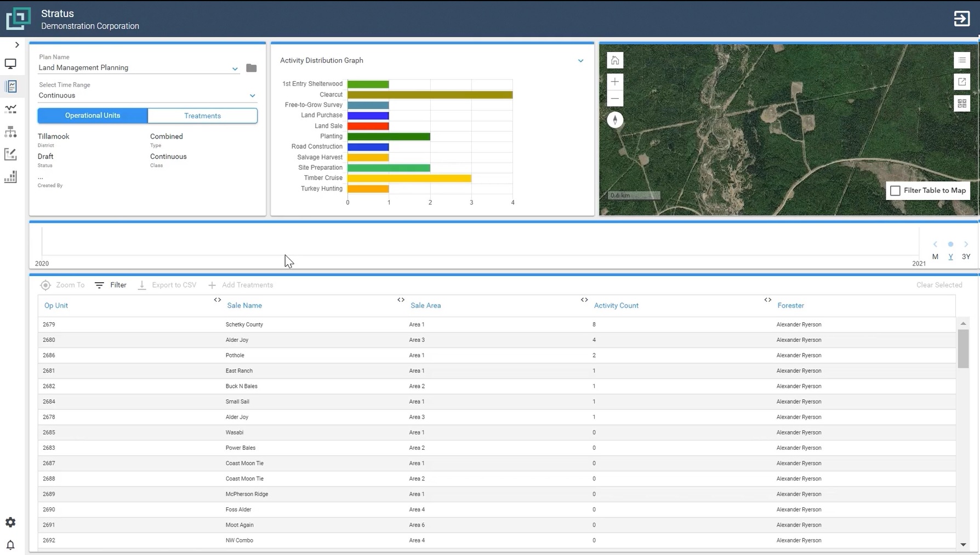Click Clear Selected above the table

(x=939, y=285)
